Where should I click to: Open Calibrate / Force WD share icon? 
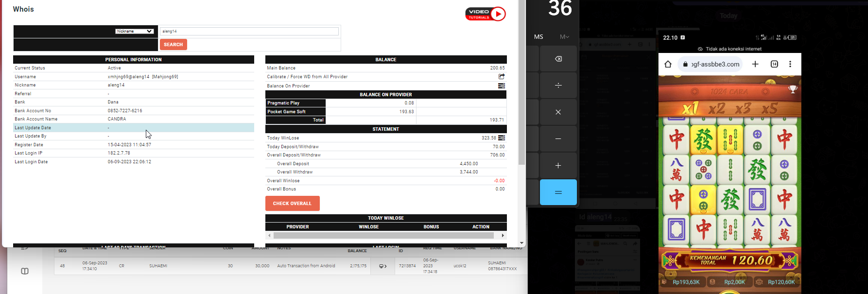pos(502,77)
